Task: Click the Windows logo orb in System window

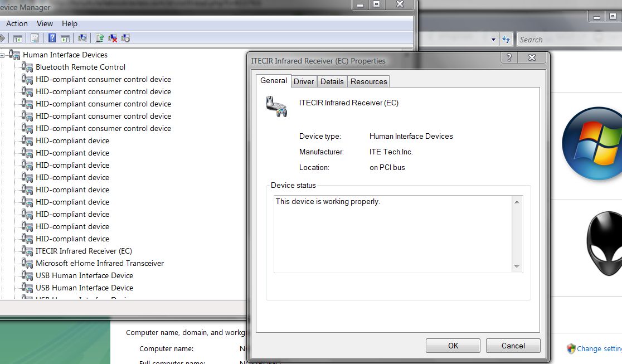Action: pyautogui.click(x=592, y=144)
